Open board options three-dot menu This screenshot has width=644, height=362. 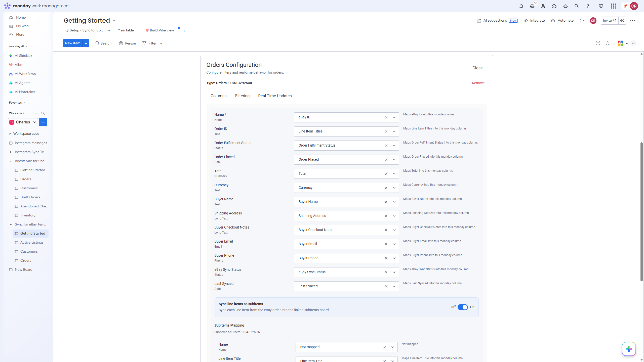point(632,21)
